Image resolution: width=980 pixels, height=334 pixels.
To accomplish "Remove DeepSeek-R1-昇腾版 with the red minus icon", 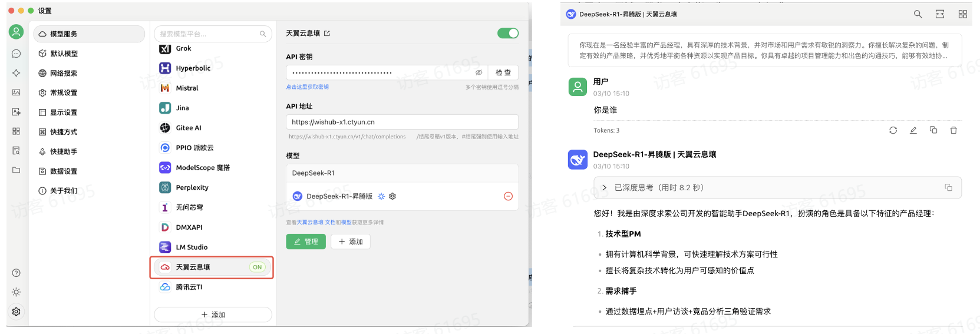I will coord(508,196).
